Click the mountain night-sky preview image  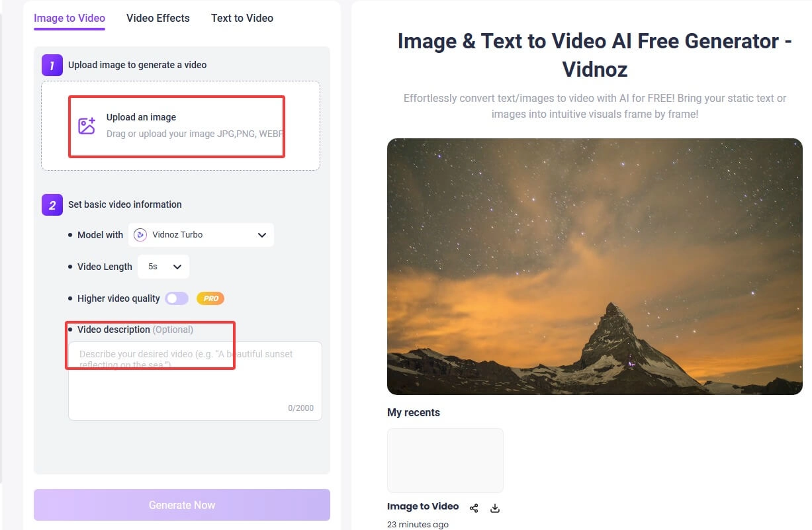pyautogui.click(x=594, y=267)
